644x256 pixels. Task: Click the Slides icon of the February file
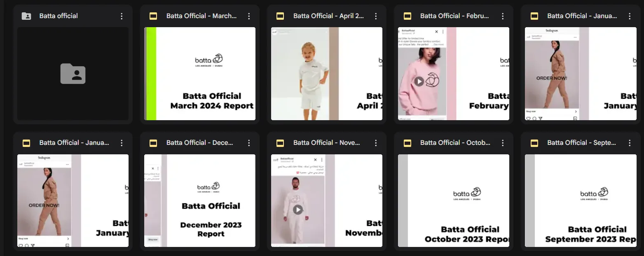pyautogui.click(x=407, y=16)
